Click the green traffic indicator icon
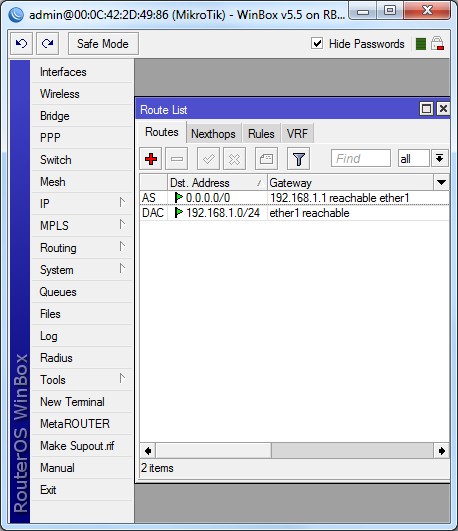This screenshot has width=458, height=531. [x=421, y=44]
